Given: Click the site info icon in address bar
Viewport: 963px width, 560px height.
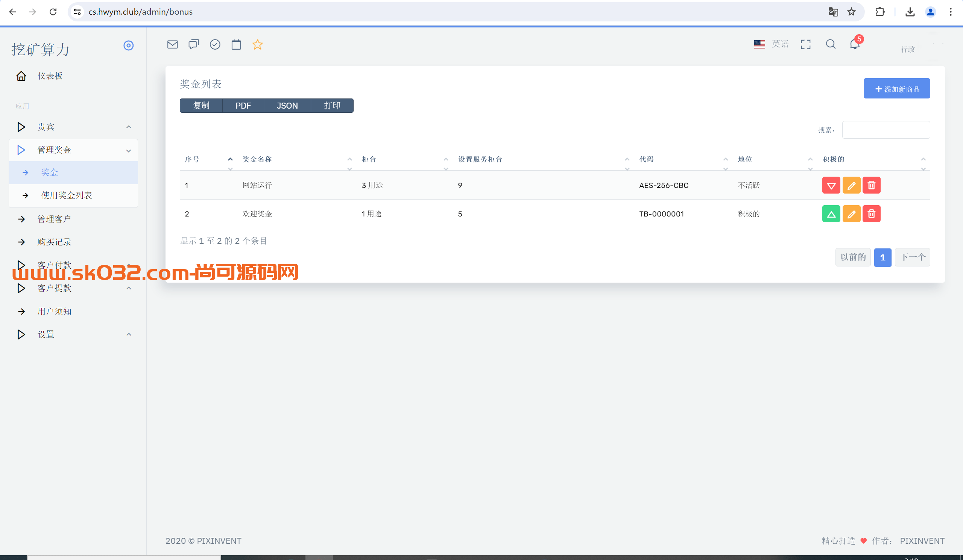Looking at the screenshot, I should pyautogui.click(x=77, y=12).
